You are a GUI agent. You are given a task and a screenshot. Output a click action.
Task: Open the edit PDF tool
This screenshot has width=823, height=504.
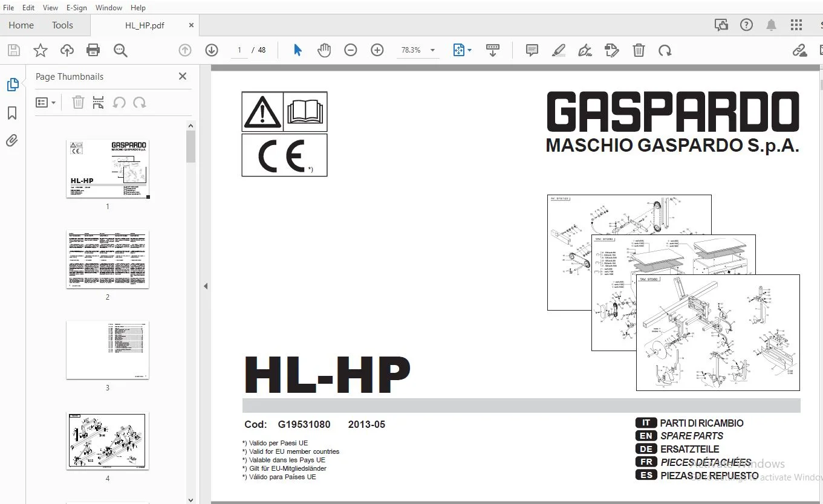612,51
